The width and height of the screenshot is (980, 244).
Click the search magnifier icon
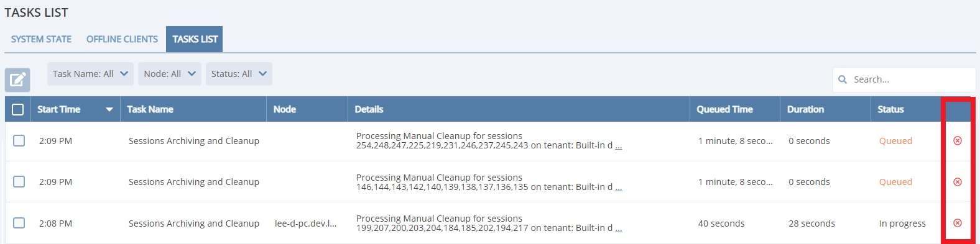(x=843, y=79)
